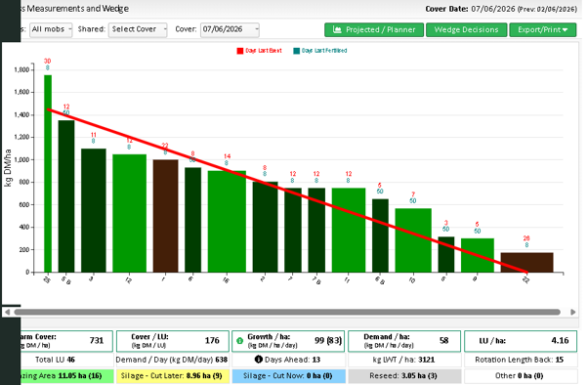
Task: Click the Total LU 46 cell
Action: [66, 360]
